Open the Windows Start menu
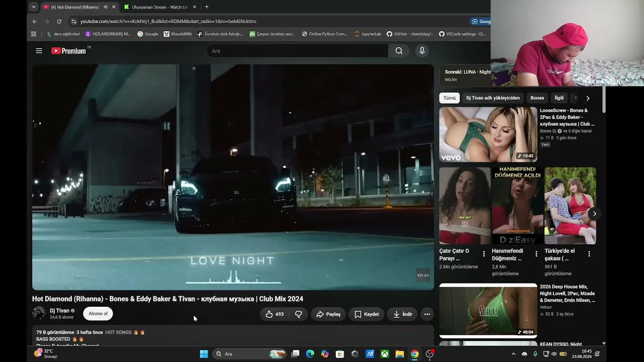The width and height of the screenshot is (644, 362). pos(204,354)
